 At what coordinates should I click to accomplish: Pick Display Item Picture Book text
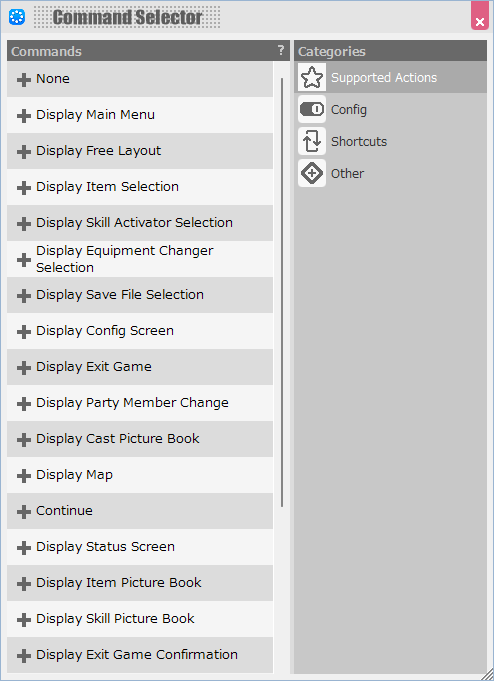tap(119, 583)
